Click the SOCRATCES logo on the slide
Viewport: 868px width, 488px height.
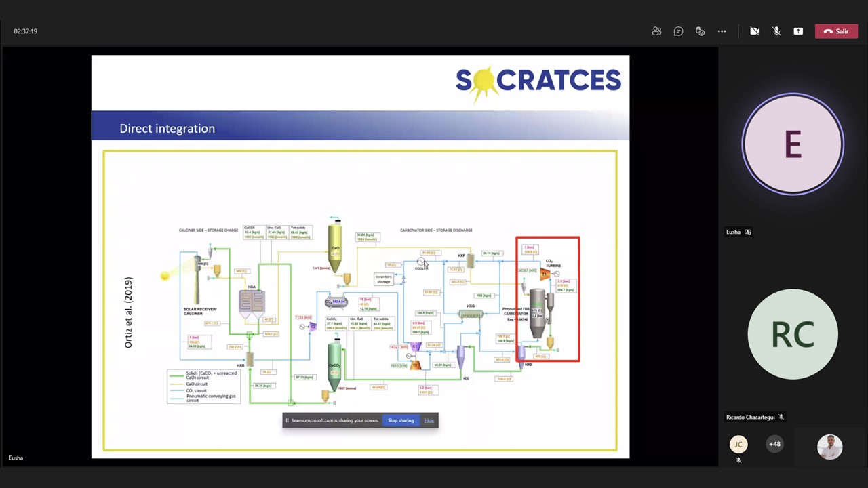(538, 81)
